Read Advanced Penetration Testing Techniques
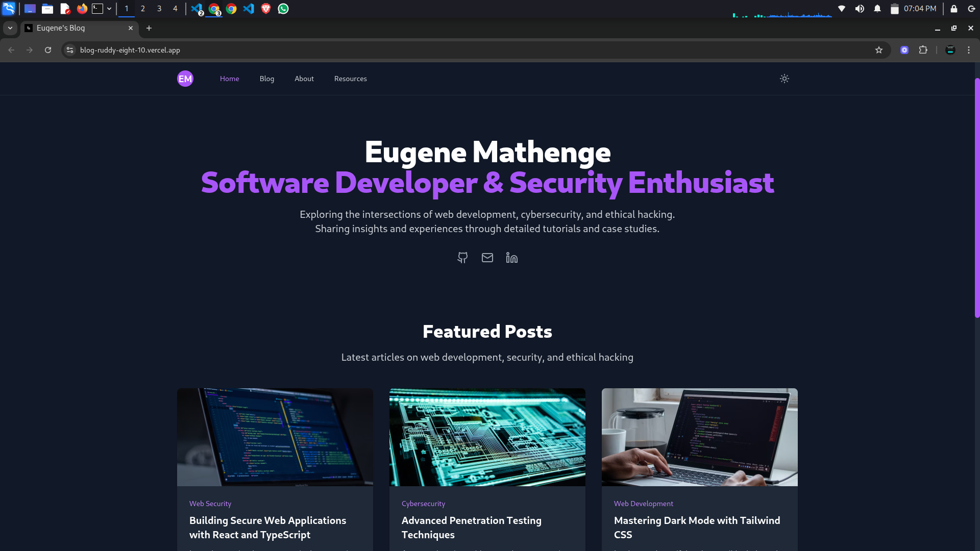The image size is (980, 551). 471,528
